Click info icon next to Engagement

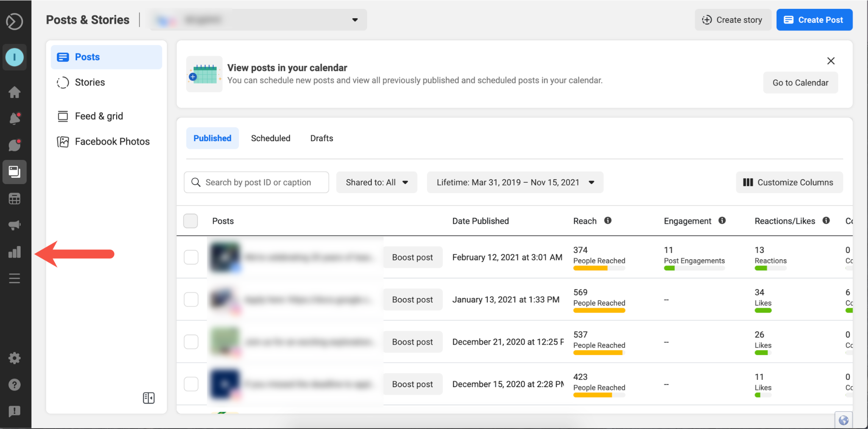pyautogui.click(x=722, y=221)
